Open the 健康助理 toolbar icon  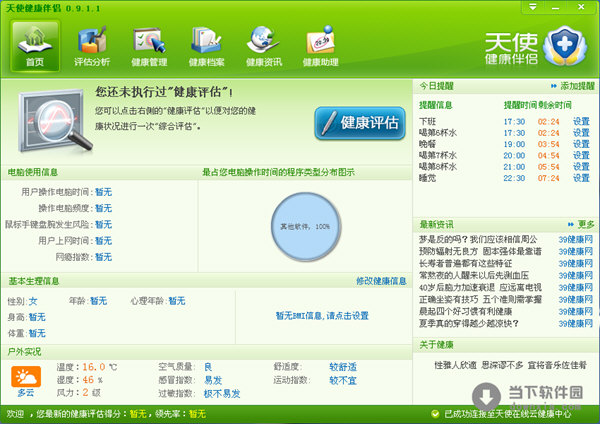click(x=321, y=46)
